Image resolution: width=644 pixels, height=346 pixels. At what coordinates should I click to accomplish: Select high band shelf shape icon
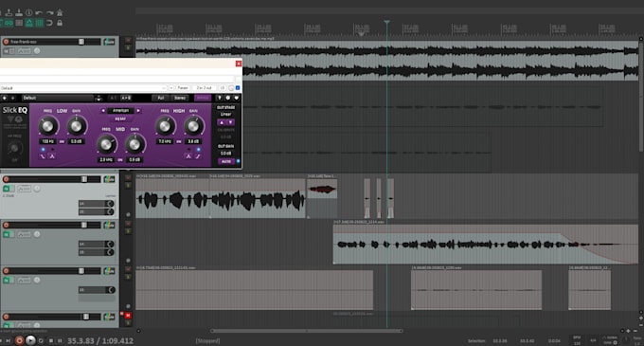tap(198, 156)
